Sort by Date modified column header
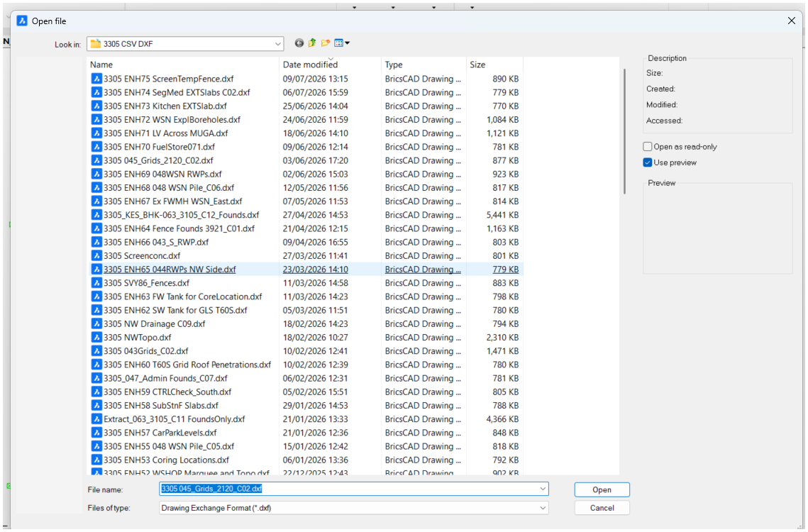The width and height of the screenshot is (808, 532). 331,65
